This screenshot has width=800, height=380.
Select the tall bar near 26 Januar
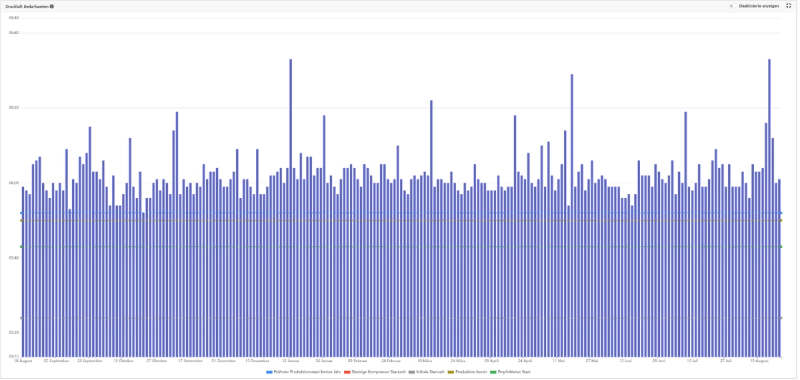[x=324, y=236]
